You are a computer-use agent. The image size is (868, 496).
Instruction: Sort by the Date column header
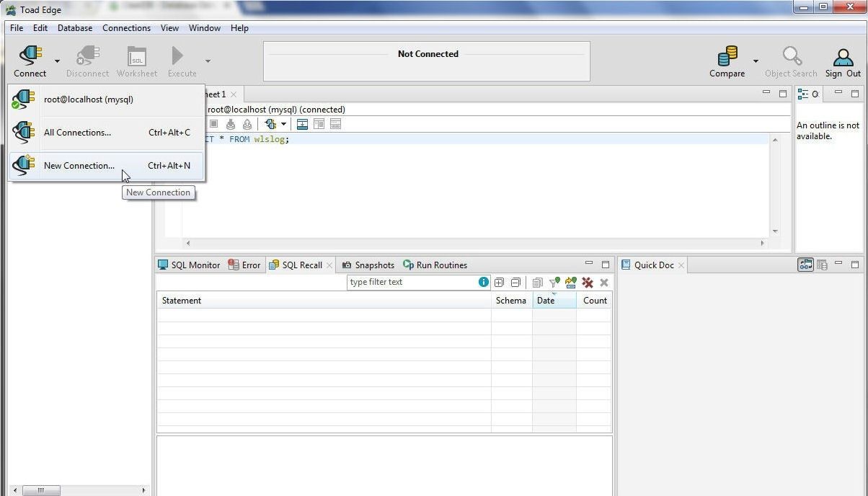[554, 301]
